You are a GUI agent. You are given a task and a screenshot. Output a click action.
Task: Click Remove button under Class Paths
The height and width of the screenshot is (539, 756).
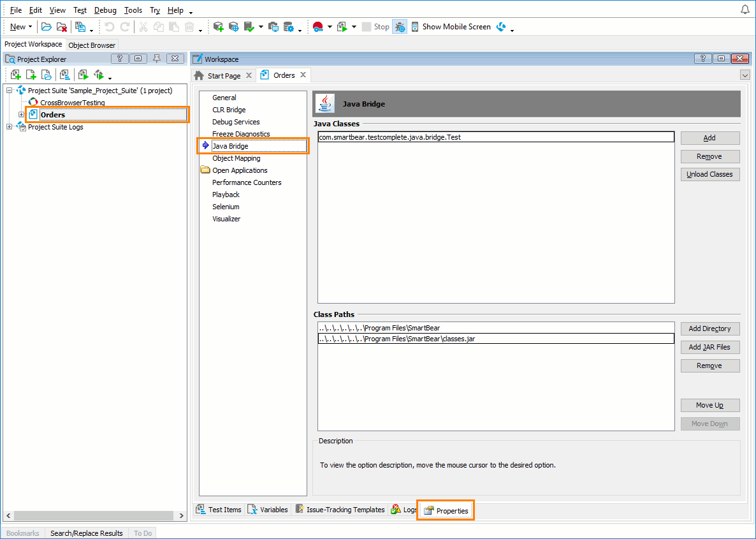pos(709,365)
